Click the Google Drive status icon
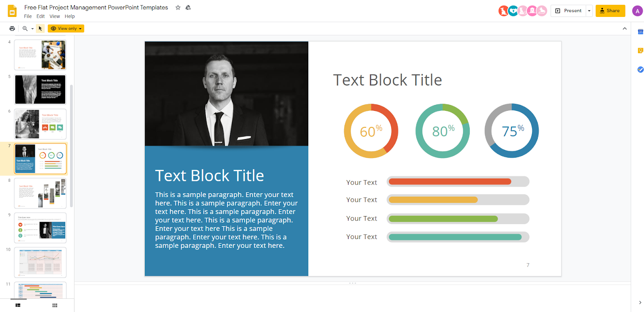This screenshot has height=312, width=644. (188, 8)
